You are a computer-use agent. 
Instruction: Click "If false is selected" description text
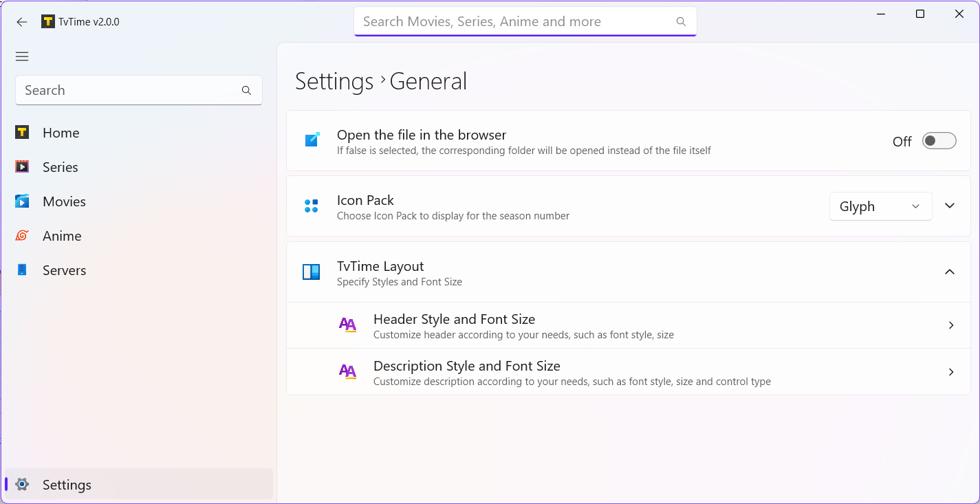524,150
